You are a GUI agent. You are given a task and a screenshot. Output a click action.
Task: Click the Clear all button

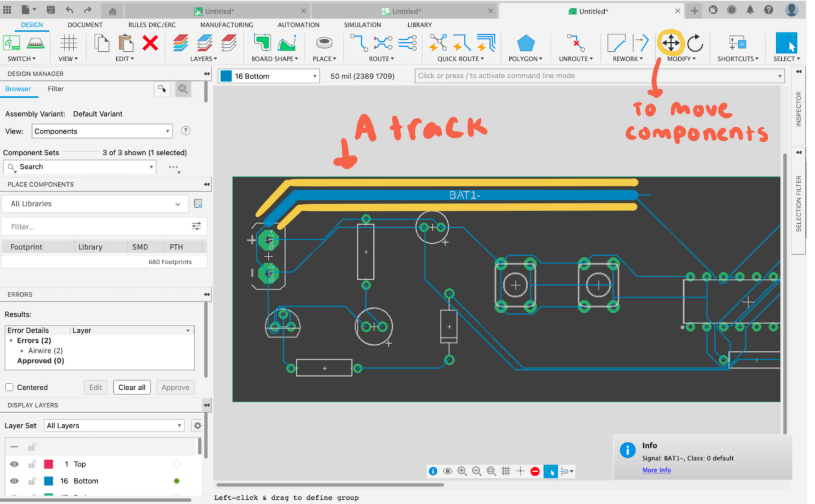pos(131,387)
